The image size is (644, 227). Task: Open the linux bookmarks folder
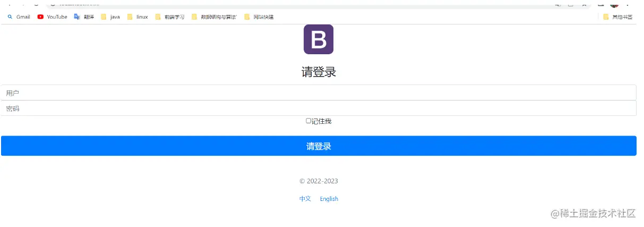[138, 17]
